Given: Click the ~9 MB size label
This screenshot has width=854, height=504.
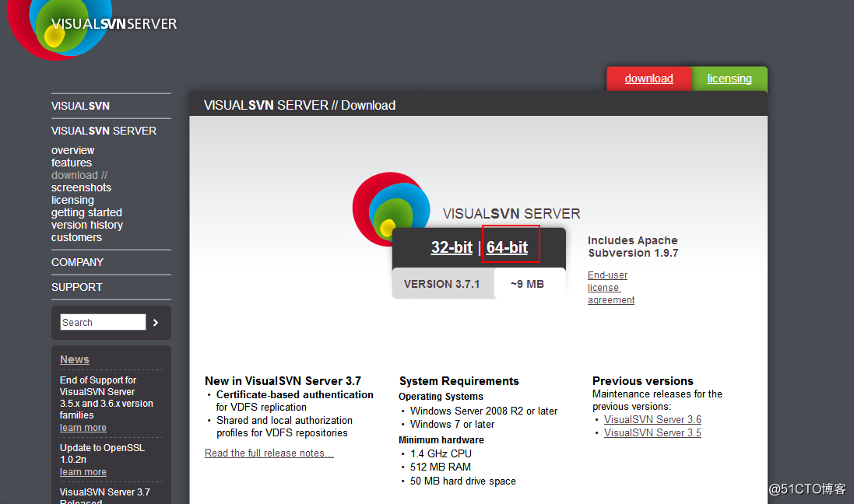Looking at the screenshot, I should pos(527,284).
